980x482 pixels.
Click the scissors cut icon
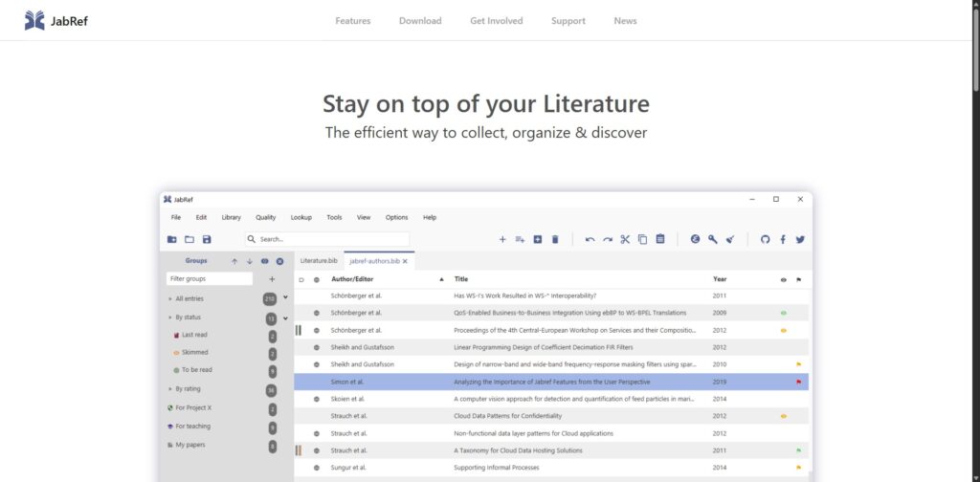pyautogui.click(x=625, y=239)
